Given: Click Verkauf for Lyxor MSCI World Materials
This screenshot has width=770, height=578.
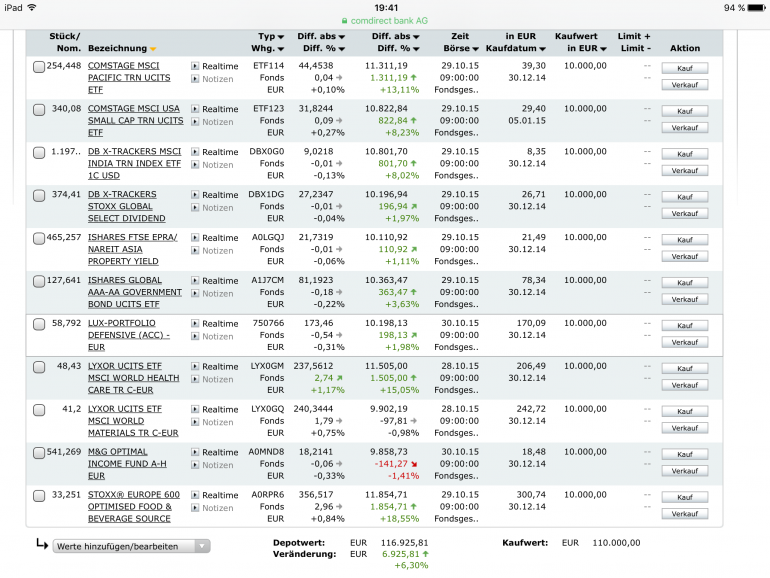Looking at the screenshot, I should click(685, 428).
